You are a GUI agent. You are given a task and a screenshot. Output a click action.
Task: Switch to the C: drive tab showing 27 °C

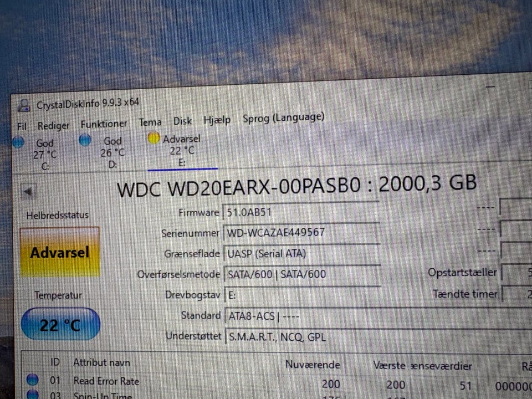pos(44,155)
